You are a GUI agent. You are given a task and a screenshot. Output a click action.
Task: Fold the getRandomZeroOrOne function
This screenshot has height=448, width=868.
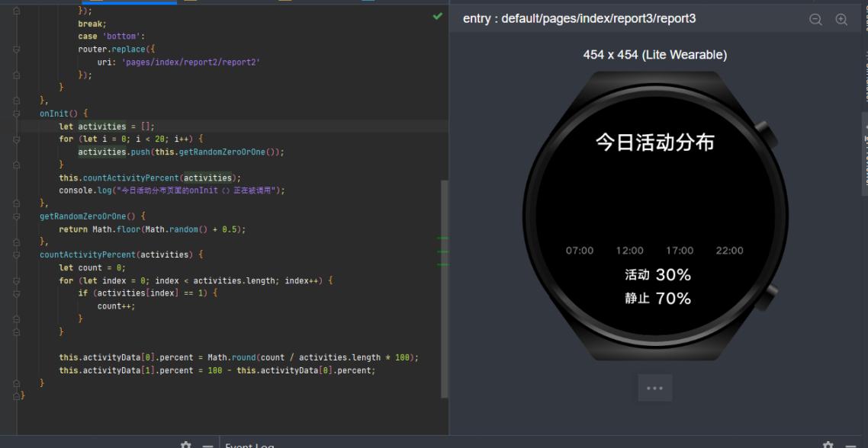[x=17, y=216]
